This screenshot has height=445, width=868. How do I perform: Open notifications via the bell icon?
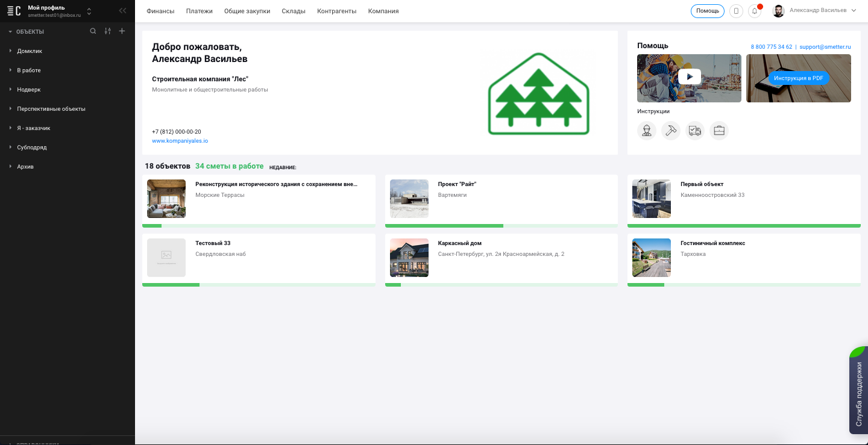coord(755,11)
